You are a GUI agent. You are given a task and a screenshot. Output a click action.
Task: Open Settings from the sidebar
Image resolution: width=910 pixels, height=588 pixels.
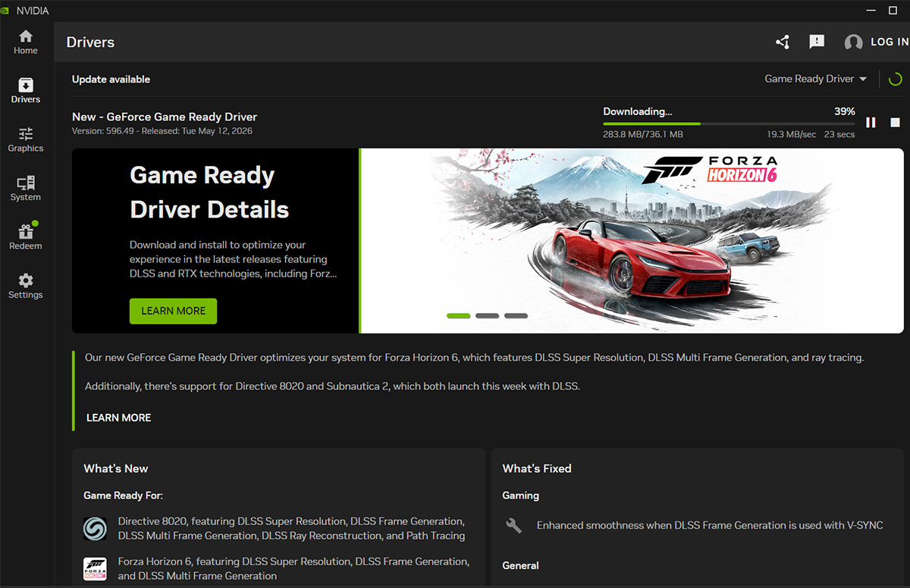[26, 286]
